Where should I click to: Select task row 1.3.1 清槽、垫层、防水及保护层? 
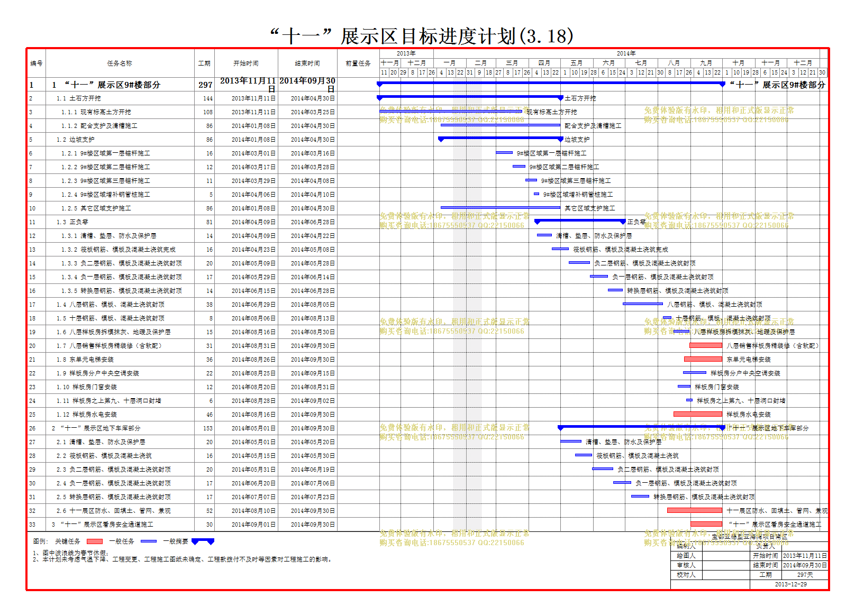click(x=203, y=236)
